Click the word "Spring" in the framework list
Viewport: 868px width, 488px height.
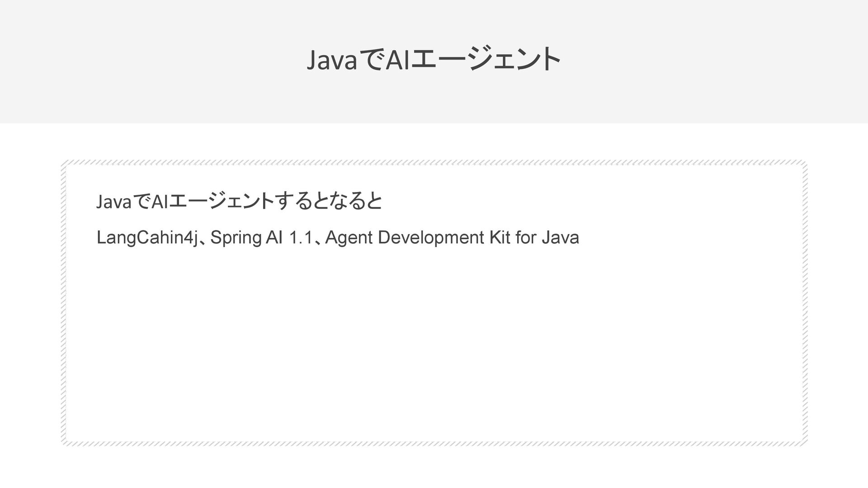[236, 238]
